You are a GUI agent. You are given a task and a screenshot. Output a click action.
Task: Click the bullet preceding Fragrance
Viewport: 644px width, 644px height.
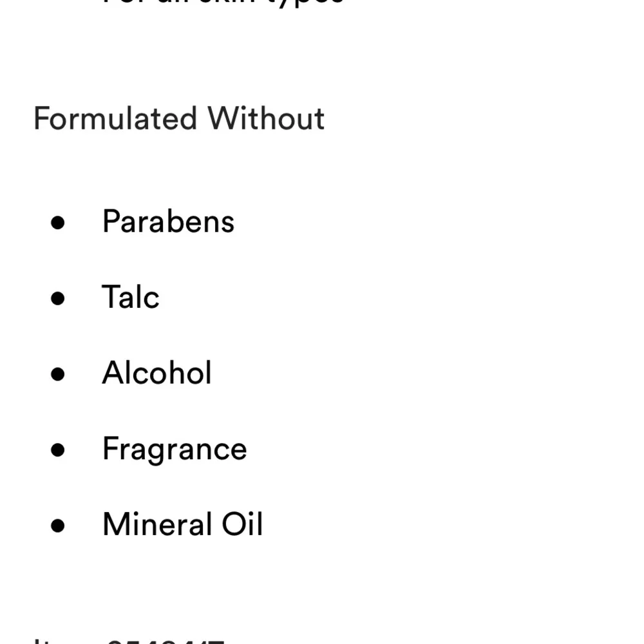pyautogui.click(x=57, y=450)
